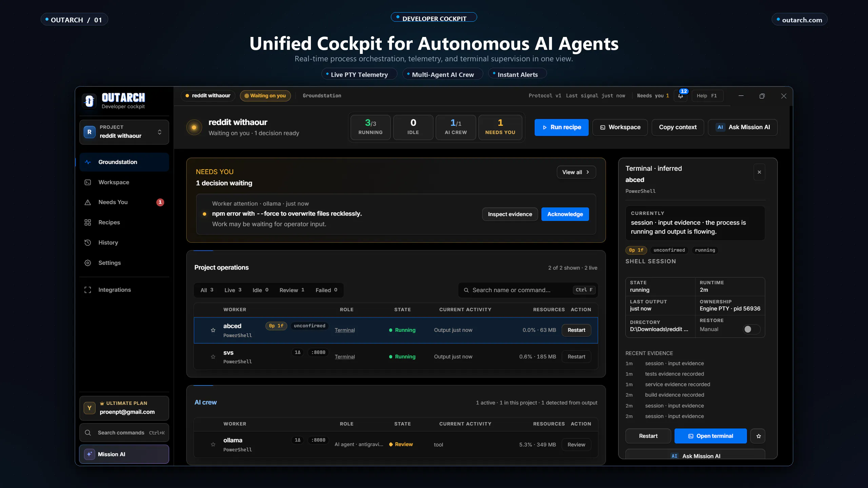Star the svs worker row
Viewport: 868px width, 488px height.
click(213, 357)
